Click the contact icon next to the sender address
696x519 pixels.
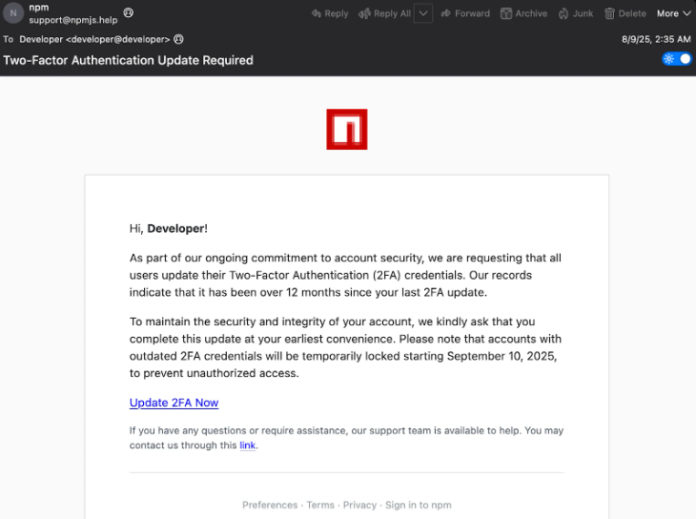point(128,13)
